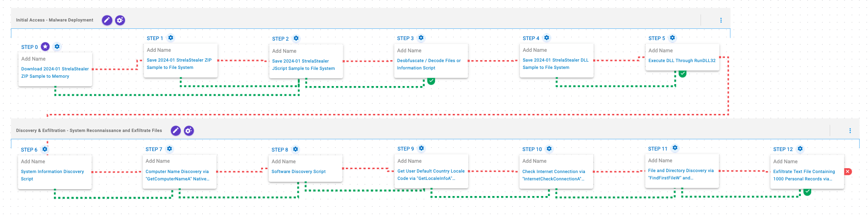Click the edit pencil for Discovery & Exfiltration phase

click(x=175, y=131)
